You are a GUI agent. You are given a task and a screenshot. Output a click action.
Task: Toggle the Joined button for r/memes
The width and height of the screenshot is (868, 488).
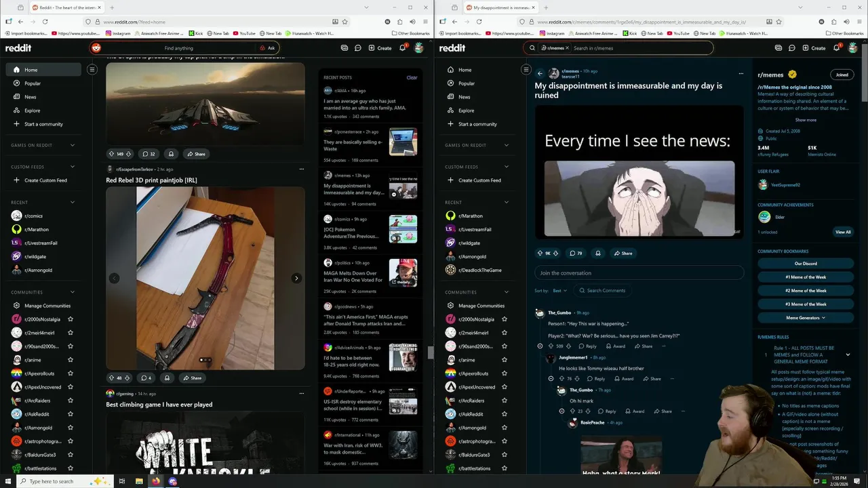pyautogui.click(x=842, y=75)
